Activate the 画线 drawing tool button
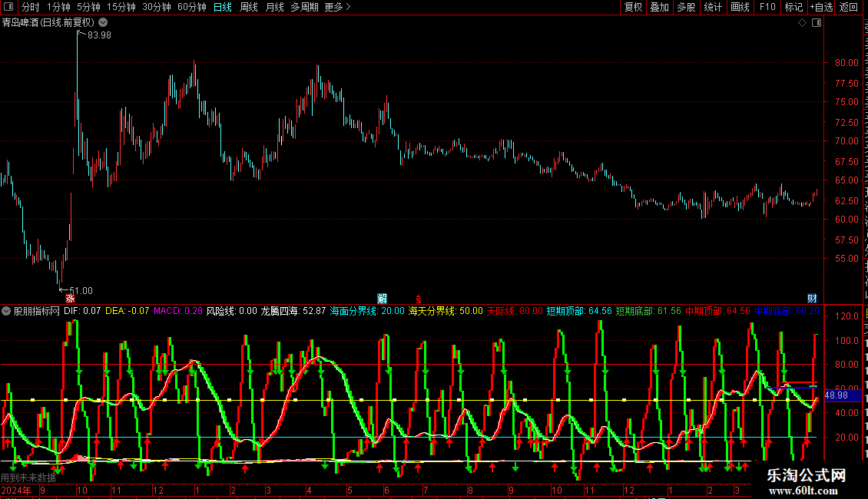The width and height of the screenshot is (868, 499). tap(740, 7)
